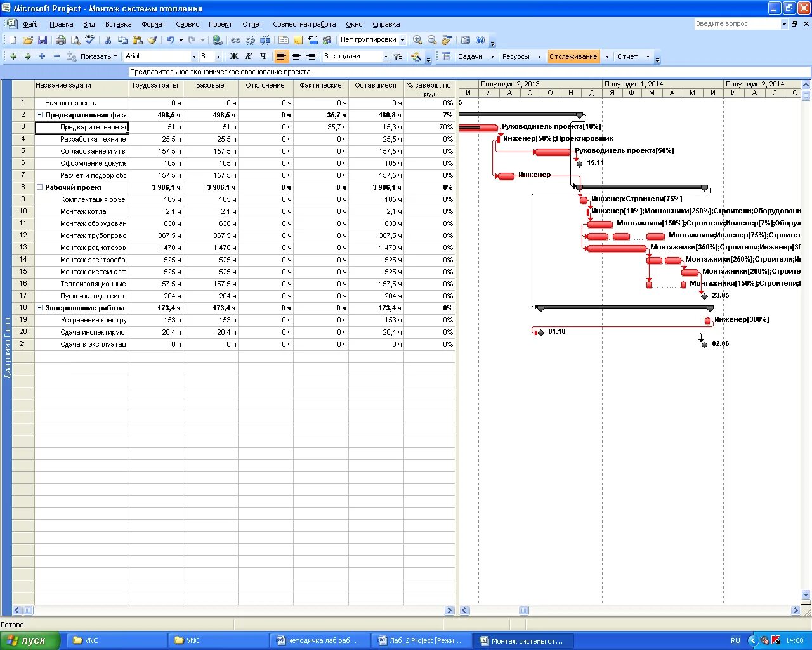The width and height of the screenshot is (812, 650).
Task: Activate format painter brush icon
Action: coord(152,40)
